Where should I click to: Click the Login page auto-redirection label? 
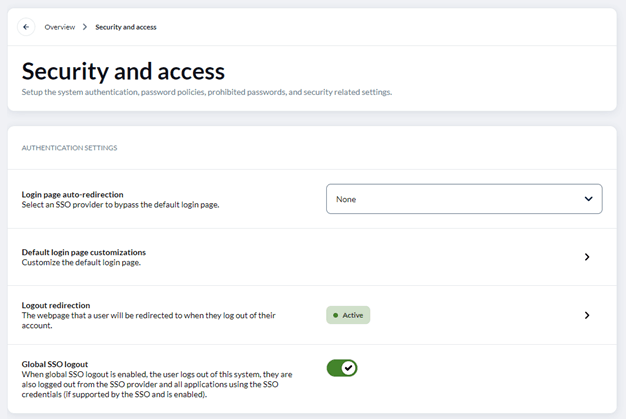(x=73, y=194)
